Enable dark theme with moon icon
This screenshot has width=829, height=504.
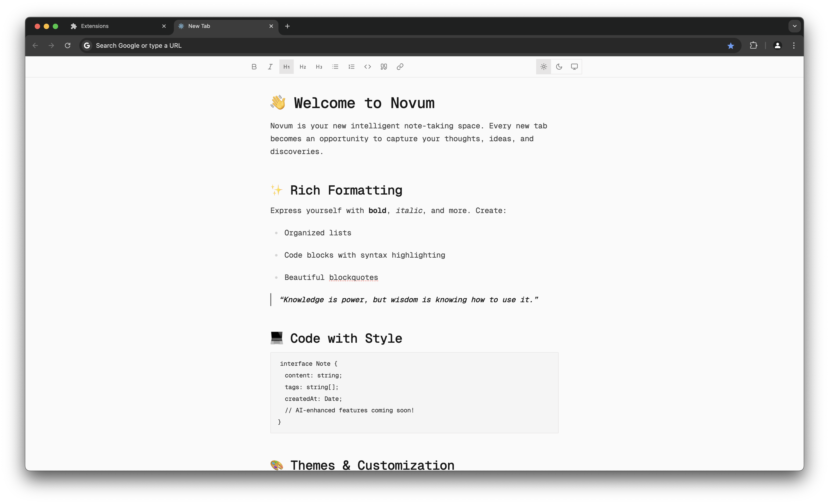tap(559, 67)
